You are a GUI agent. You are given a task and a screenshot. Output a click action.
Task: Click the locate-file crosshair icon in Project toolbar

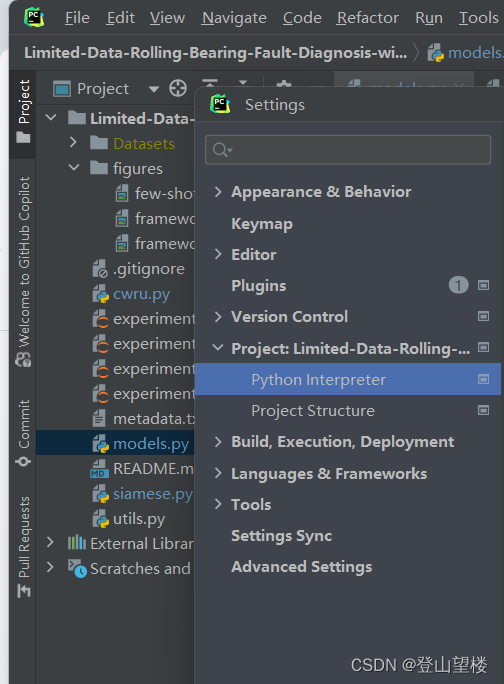point(178,89)
